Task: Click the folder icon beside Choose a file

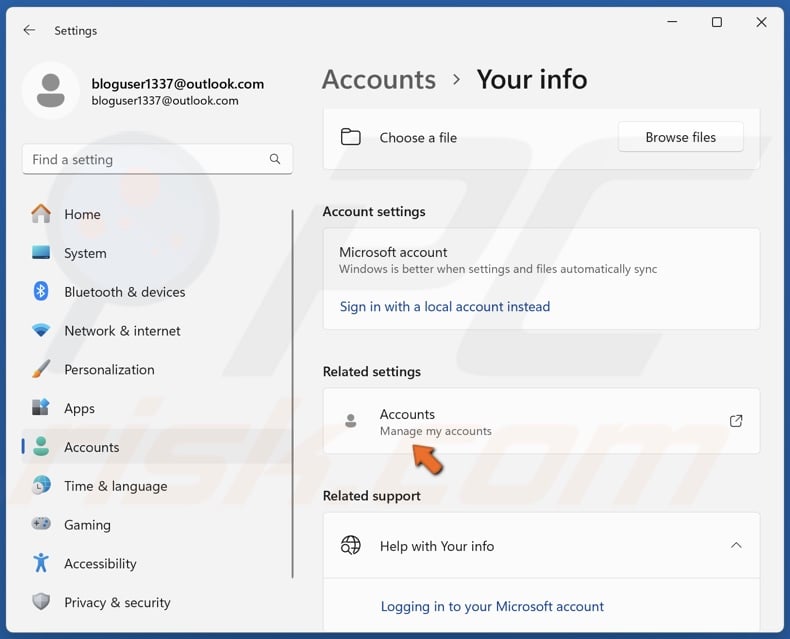Action: point(351,137)
